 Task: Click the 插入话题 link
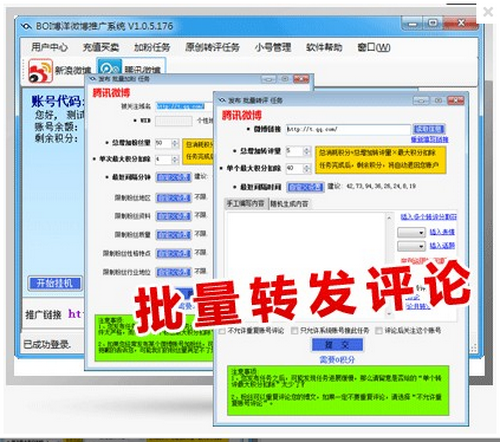pyautogui.click(x=442, y=246)
